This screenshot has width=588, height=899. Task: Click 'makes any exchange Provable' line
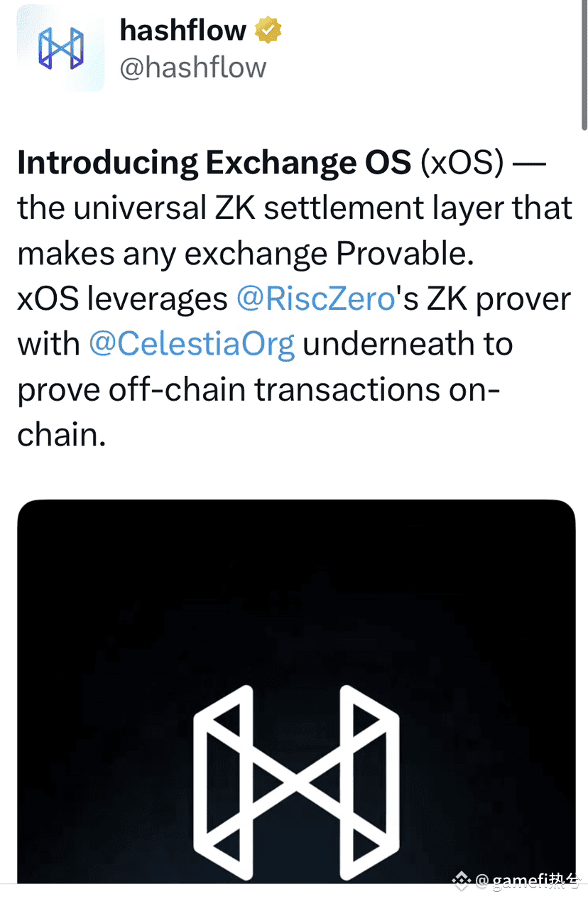point(245,254)
